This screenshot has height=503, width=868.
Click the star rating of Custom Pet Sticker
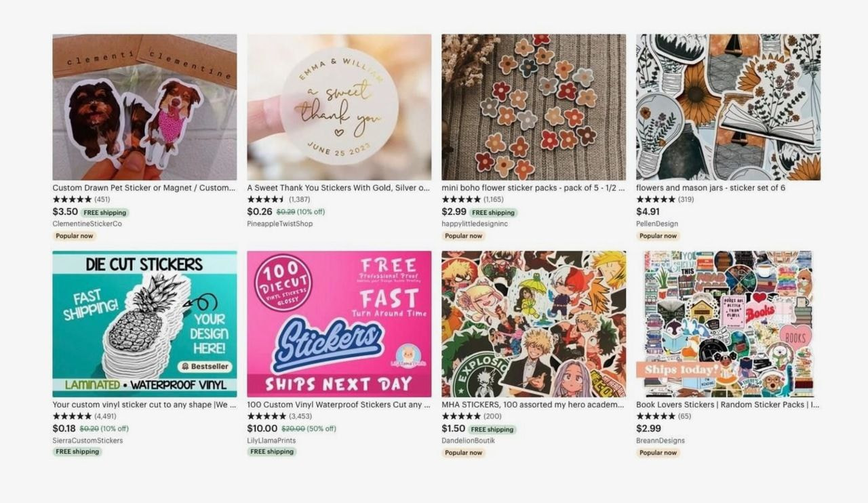(72, 199)
